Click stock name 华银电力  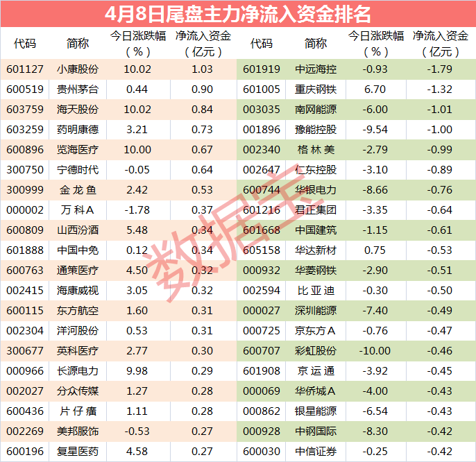(x=316, y=190)
